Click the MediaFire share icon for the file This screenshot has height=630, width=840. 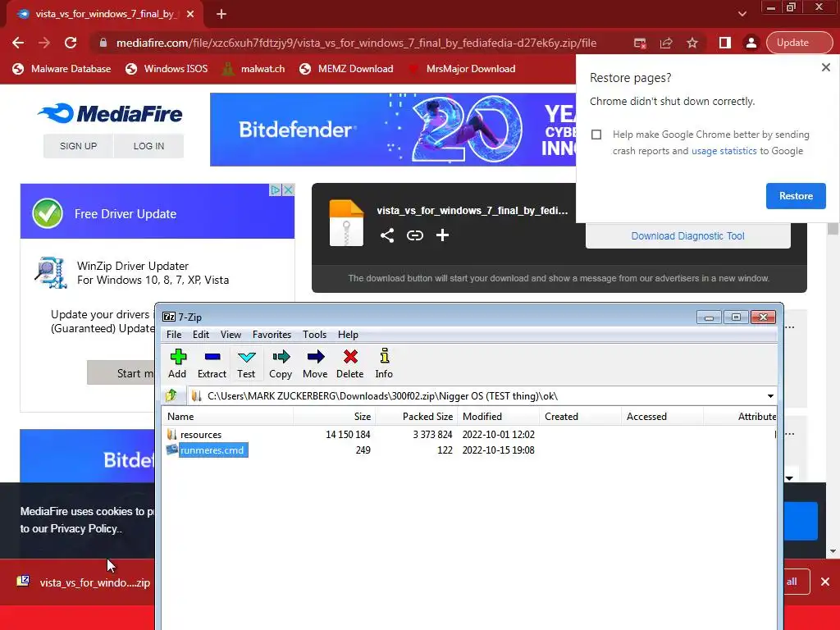[x=387, y=235]
